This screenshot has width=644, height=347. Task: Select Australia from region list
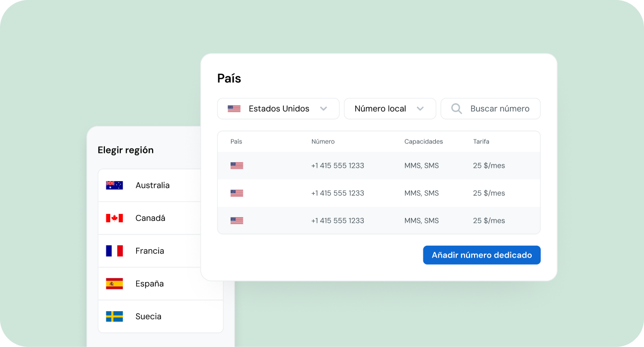(x=152, y=185)
